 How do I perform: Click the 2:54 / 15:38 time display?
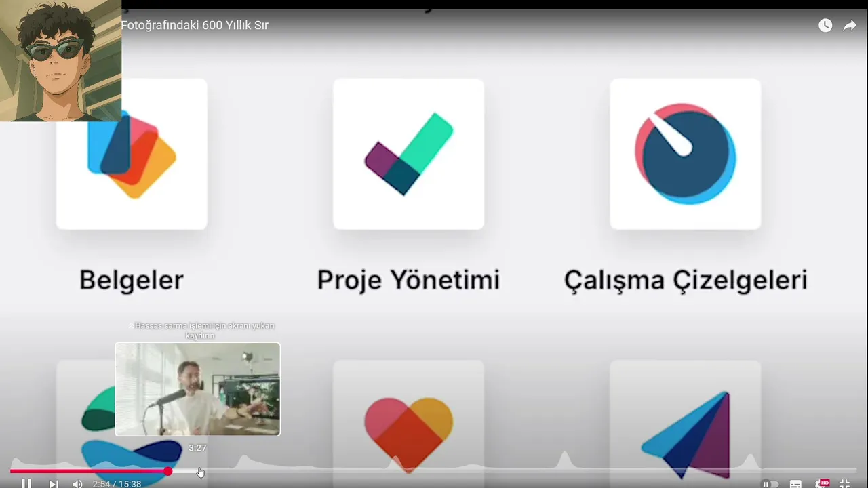(117, 484)
